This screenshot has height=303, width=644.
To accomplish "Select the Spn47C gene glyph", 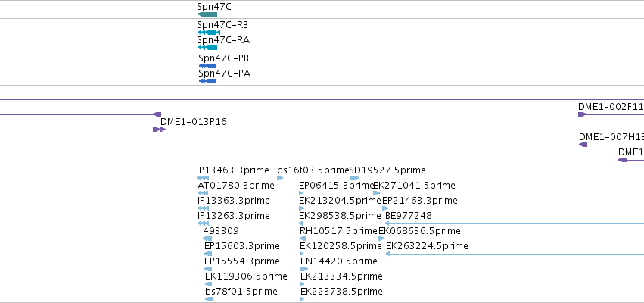I will coord(207,14).
